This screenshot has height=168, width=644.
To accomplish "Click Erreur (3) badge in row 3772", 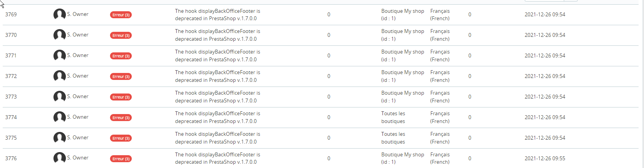I will 121,76.
